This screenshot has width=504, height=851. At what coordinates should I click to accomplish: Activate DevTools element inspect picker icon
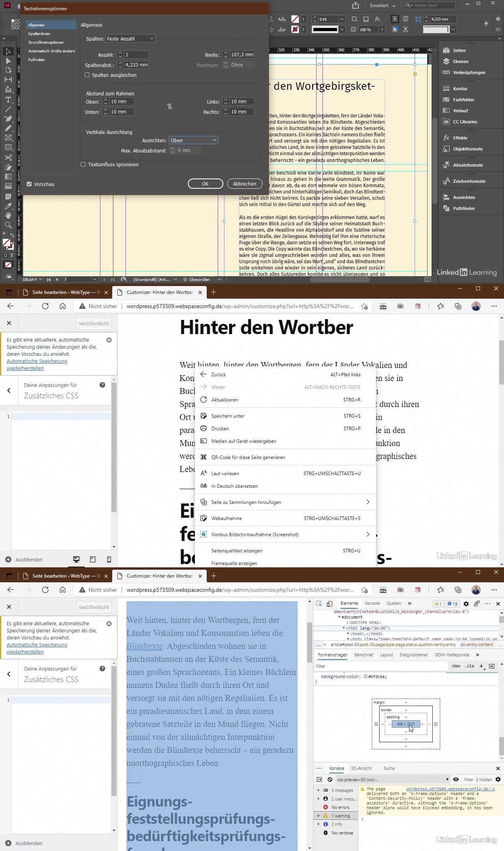(x=319, y=604)
